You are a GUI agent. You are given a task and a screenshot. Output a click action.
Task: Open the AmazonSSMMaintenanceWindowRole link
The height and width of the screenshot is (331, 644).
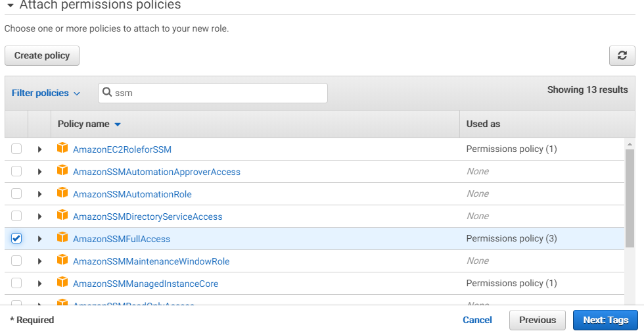(151, 261)
